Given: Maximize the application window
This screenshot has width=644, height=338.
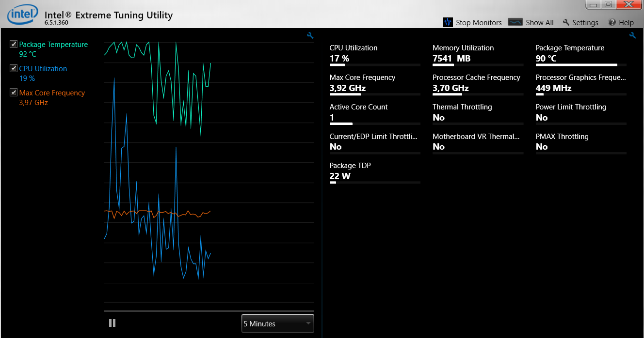Looking at the screenshot, I should coord(609,4).
